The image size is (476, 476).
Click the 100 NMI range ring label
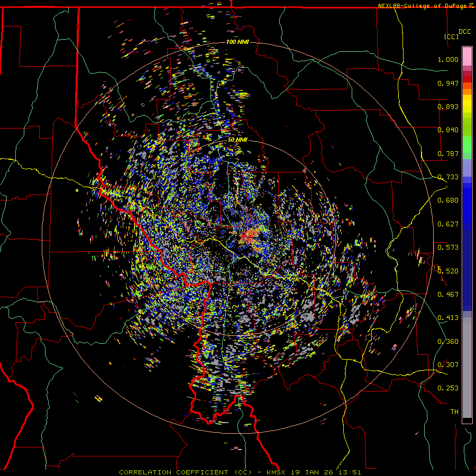(x=237, y=42)
